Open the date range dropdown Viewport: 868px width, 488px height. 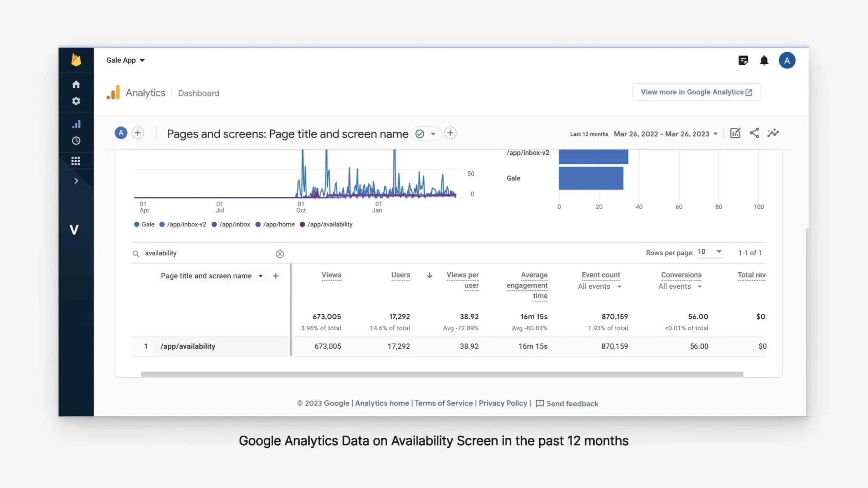665,134
